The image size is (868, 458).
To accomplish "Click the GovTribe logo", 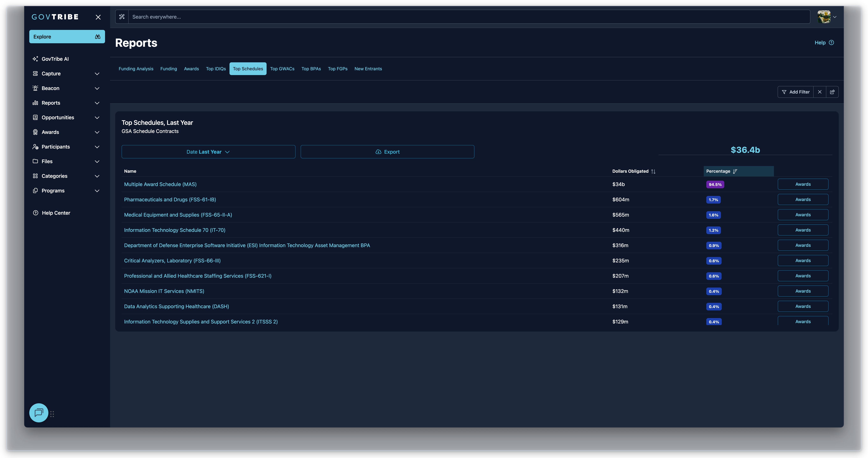I will 55,17.
